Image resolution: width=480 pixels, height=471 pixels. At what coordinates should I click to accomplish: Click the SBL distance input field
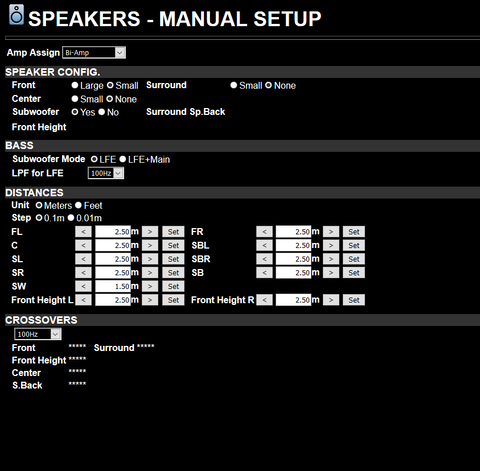pos(294,245)
